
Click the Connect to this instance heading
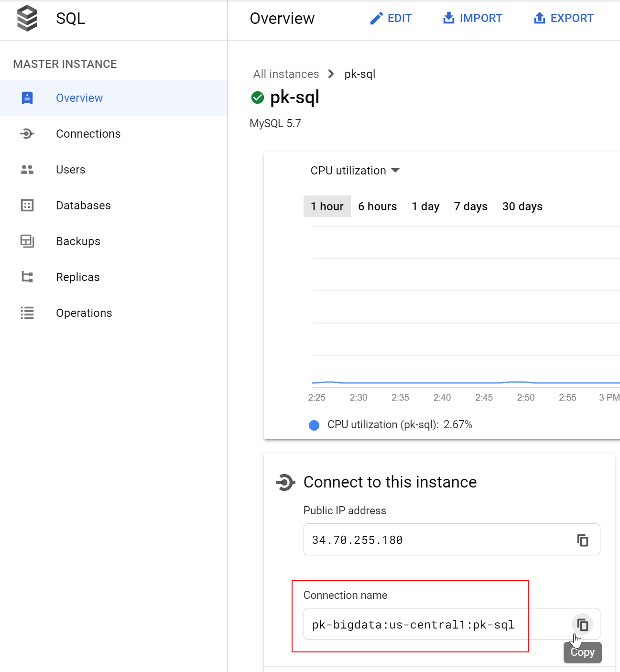click(390, 482)
